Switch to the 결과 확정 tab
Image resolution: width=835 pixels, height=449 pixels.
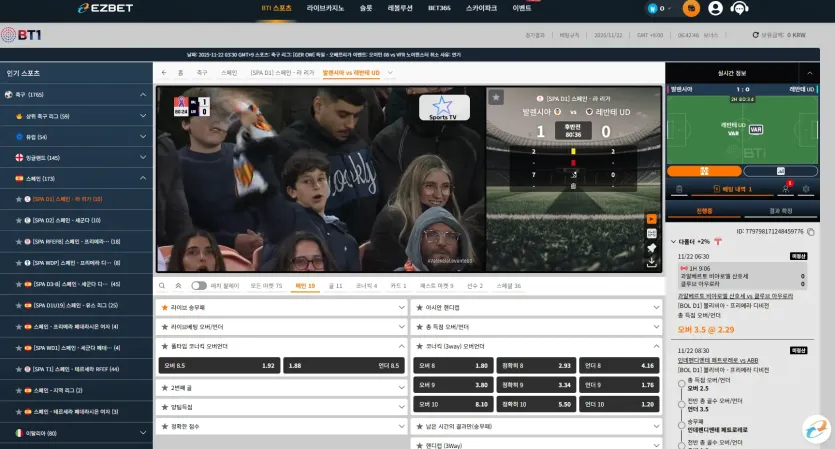(781, 211)
